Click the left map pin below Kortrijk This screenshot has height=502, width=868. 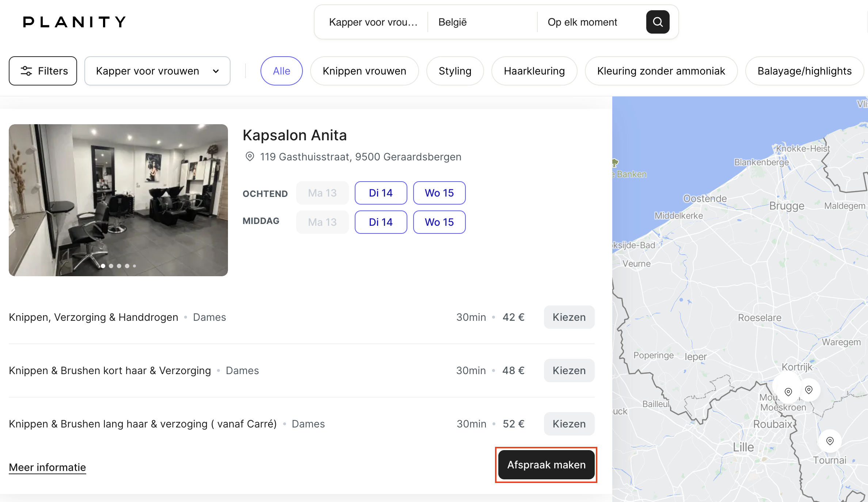(x=788, y=392)
